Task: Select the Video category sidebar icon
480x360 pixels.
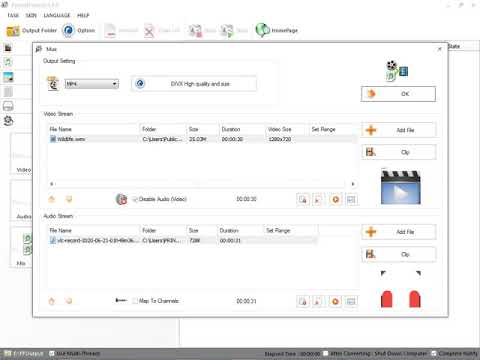Action: point(8,48)
